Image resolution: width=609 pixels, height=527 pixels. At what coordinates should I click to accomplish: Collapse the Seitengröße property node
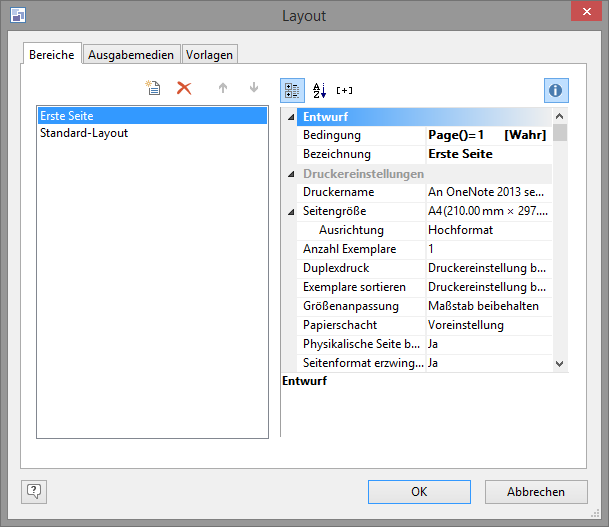(x=291, y=212)
